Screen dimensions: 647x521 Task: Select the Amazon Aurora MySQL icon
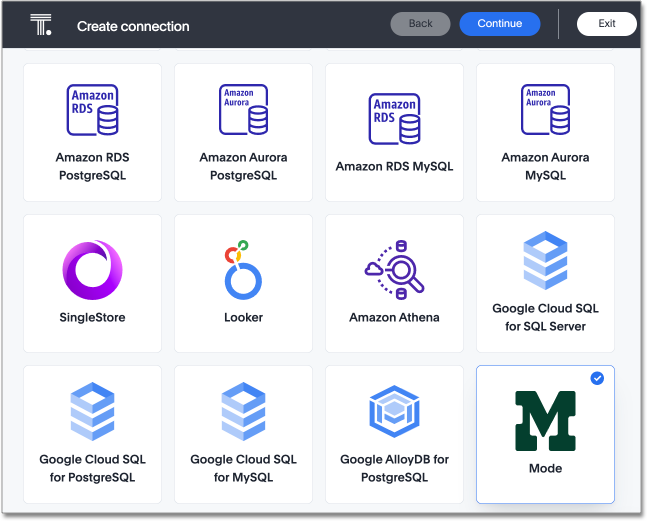tap(545, 110)
